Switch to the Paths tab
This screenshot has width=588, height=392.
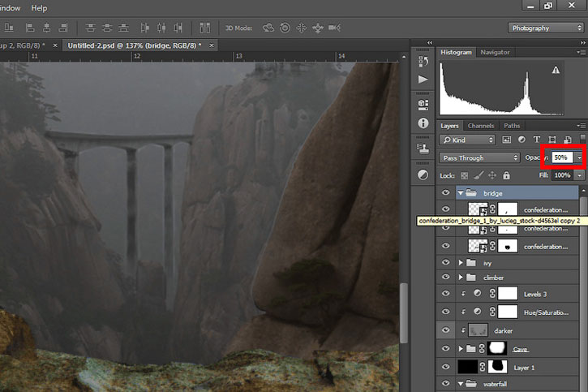(x=512, y=126)
